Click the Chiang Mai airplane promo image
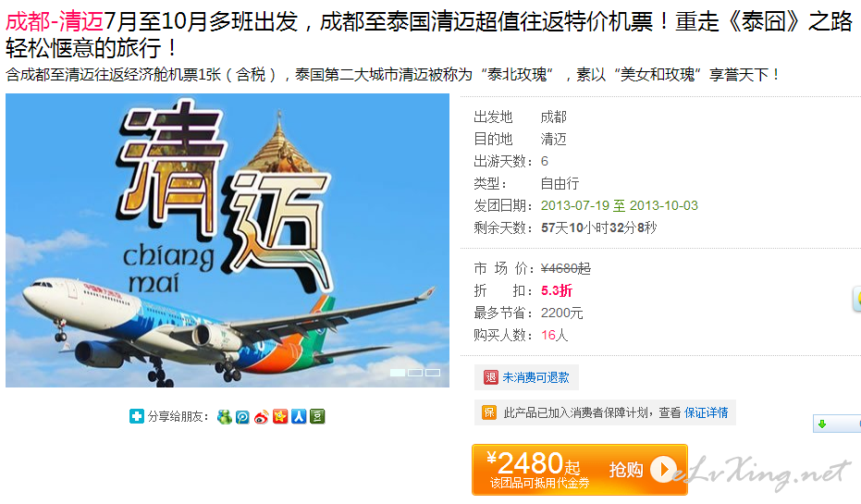 click(x=228, y=240)
